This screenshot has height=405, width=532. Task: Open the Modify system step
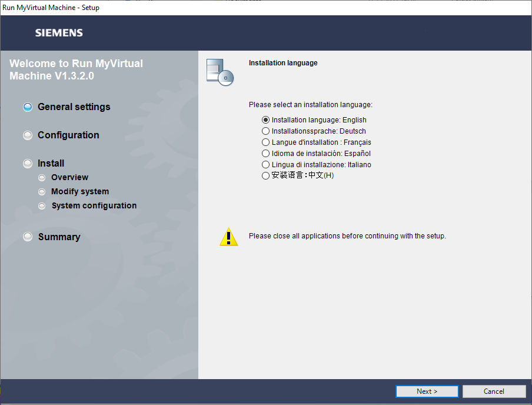(x=80, y=191)
